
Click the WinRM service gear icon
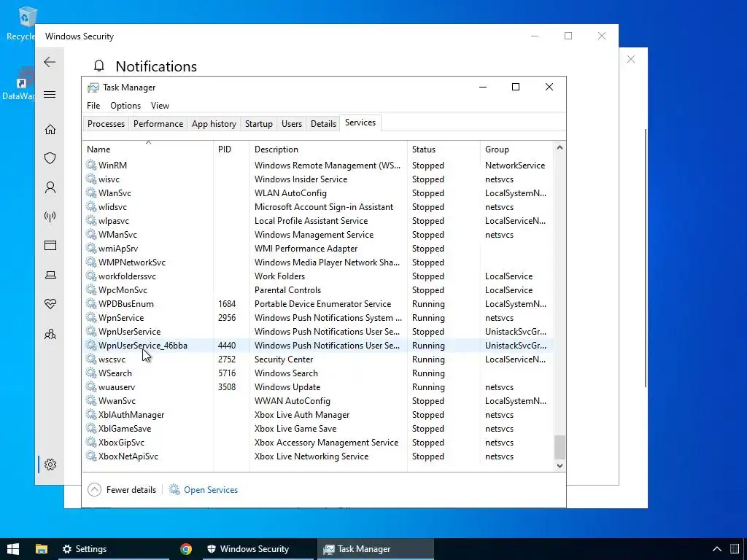tap(91, 166)
